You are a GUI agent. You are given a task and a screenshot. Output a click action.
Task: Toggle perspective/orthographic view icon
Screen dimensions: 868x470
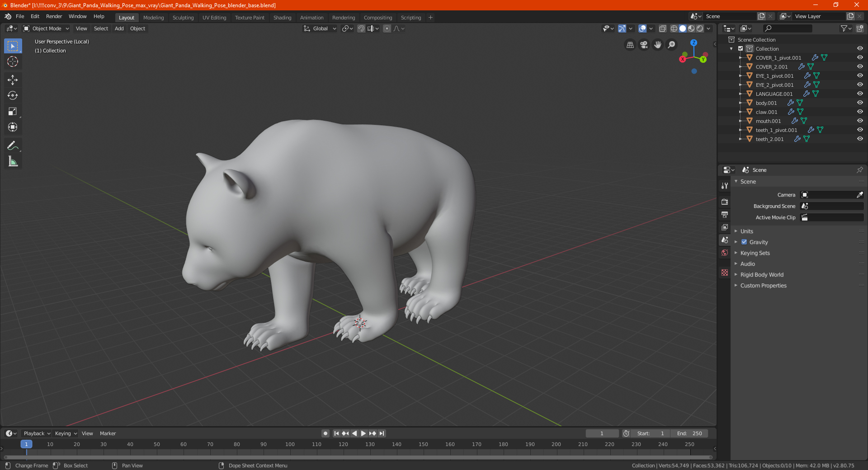630,45
